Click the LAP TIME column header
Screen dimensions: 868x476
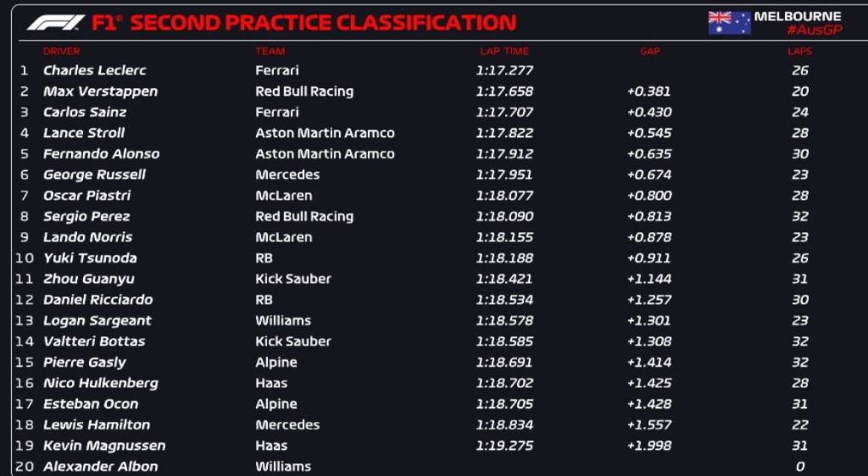(504, 52)
